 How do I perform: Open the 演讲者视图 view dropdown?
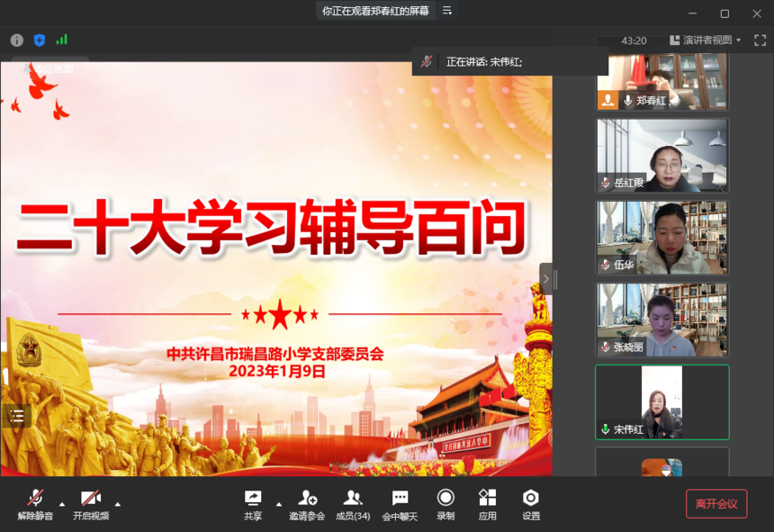pyautogui.click(x=706, y=41)
